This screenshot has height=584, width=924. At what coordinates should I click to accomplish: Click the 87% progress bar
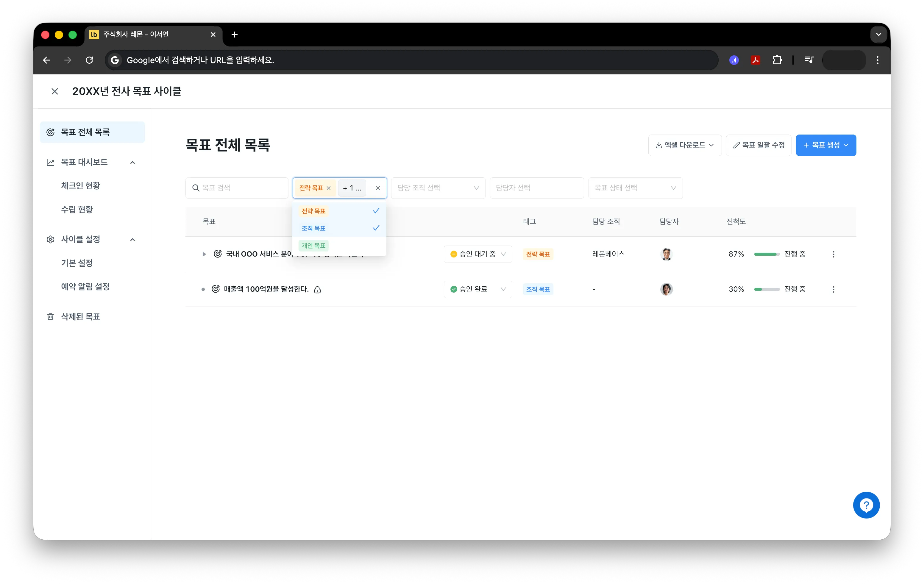click(x=767, y=254)
